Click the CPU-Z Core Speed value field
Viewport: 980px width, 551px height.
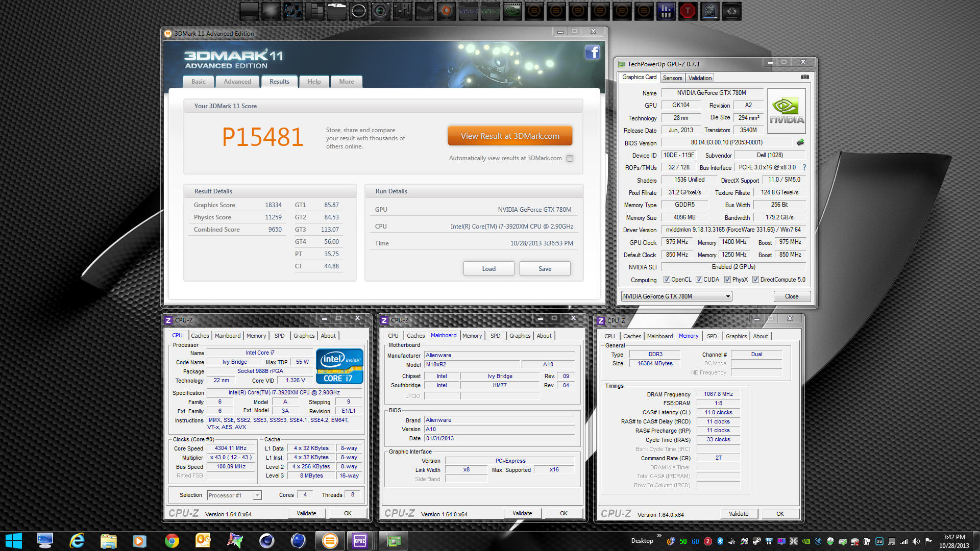click(x=231, y=448)
